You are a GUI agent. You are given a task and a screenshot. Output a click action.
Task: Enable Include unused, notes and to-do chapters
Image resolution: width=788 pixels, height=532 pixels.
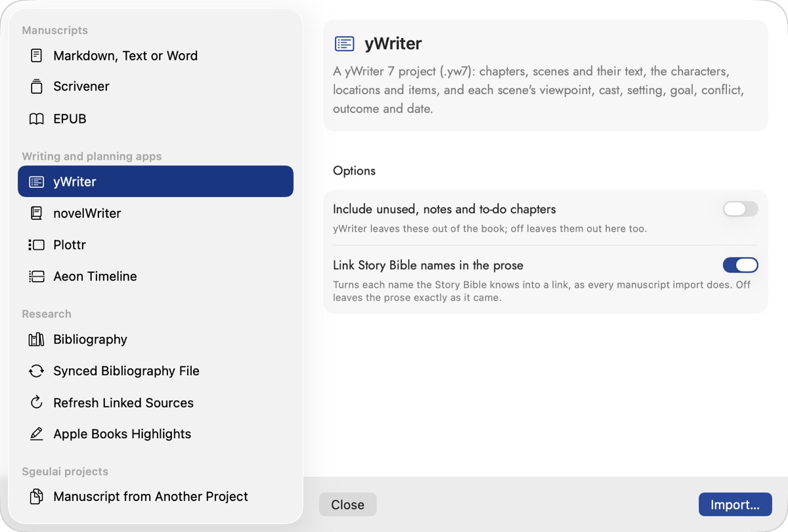[741, 209]
